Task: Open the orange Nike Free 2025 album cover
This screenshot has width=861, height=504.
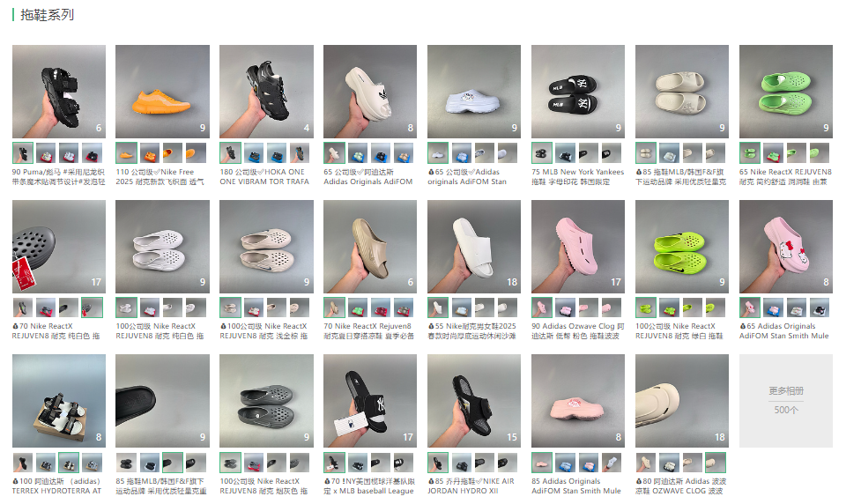Action: [x=162, y=91]
